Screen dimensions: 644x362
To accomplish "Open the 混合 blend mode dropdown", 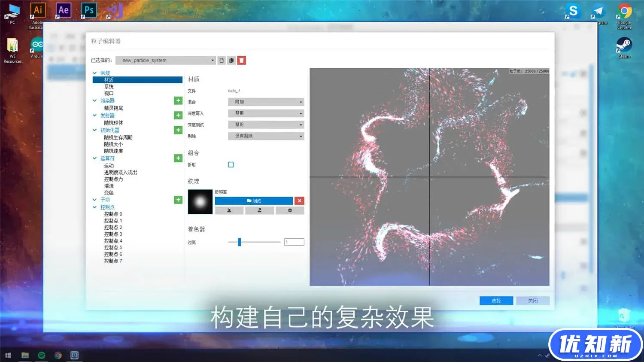I will click(x=266, y=102).
